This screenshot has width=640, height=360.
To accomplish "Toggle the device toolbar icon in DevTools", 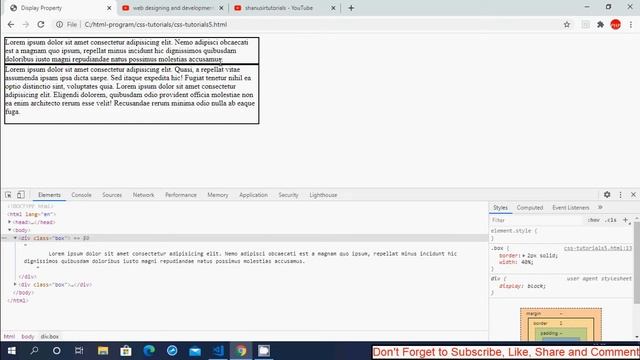I will [x=20, y=195].
